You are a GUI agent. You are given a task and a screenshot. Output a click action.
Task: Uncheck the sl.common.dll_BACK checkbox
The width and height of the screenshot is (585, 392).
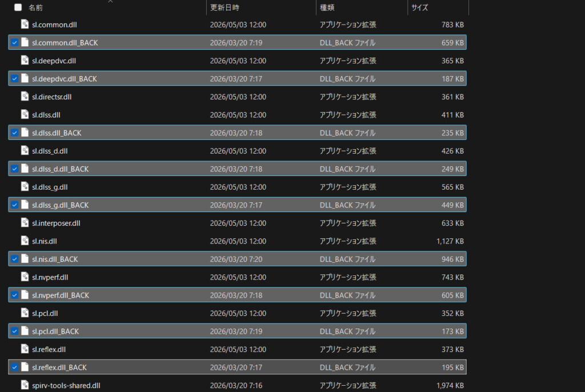pyautogui.click(x=14, y=42)
